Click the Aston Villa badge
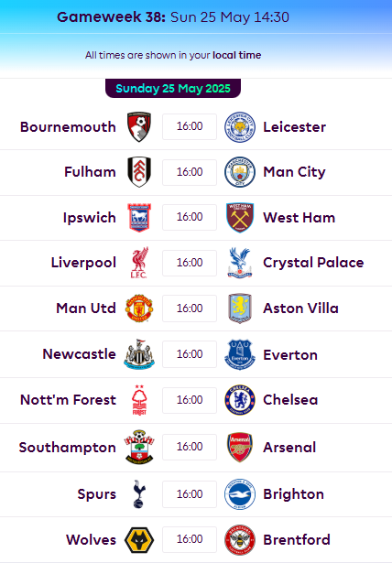Viewport: 392px width, 563px height. click(240, 309)
